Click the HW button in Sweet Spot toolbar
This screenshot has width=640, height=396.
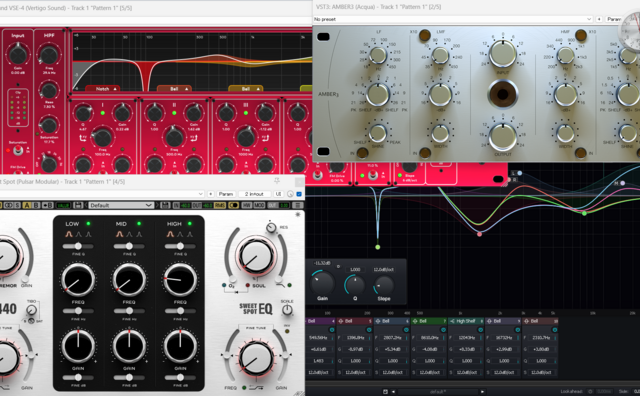pyautogui.click(x=247, y=205)
